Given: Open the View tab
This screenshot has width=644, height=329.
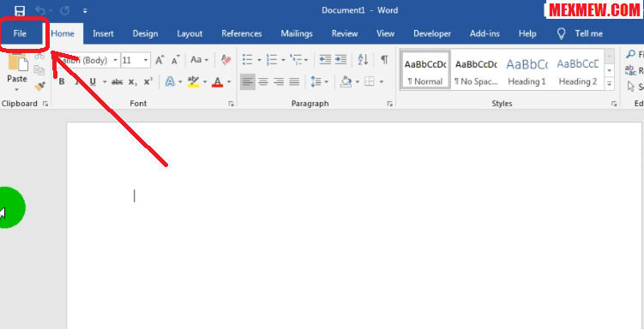Looking at the screenshot, I should pyautogui.click(x=386, y=33).
